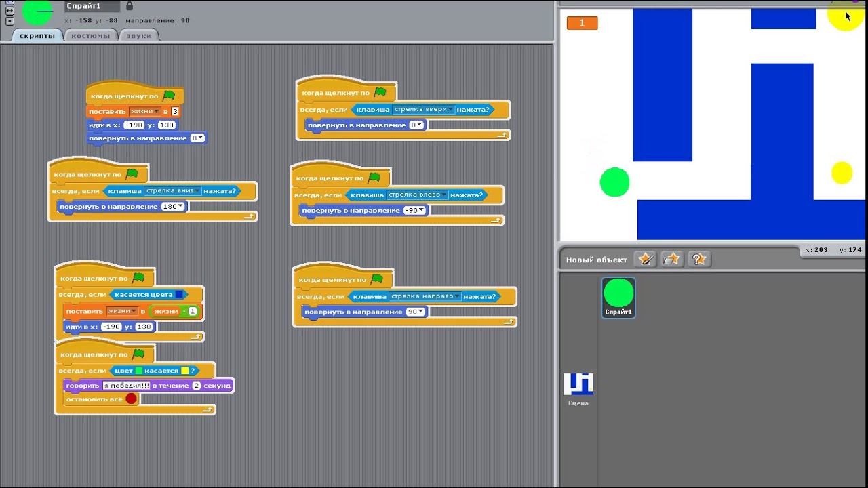Click the paint new sprite star button
The height and width of the screenshot is (488, 868).
pyautogui.click(x=646, y=259)
